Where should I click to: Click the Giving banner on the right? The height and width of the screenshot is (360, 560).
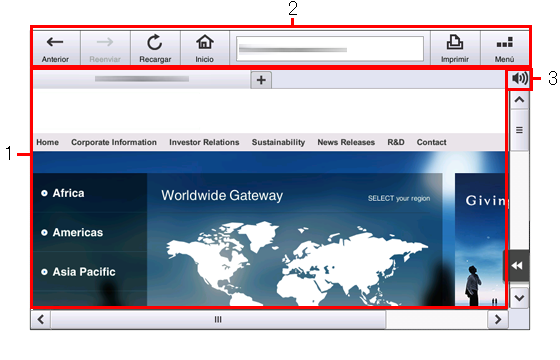(480, 239)
